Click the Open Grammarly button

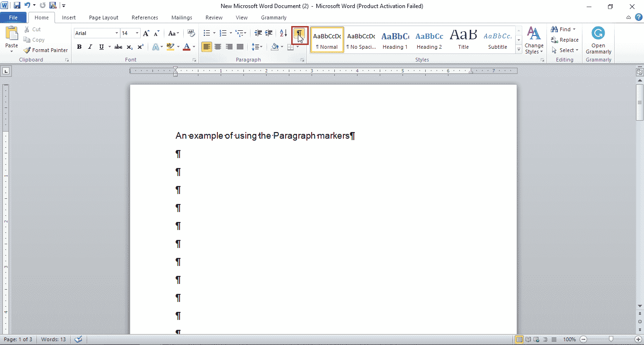pos(599,41)
